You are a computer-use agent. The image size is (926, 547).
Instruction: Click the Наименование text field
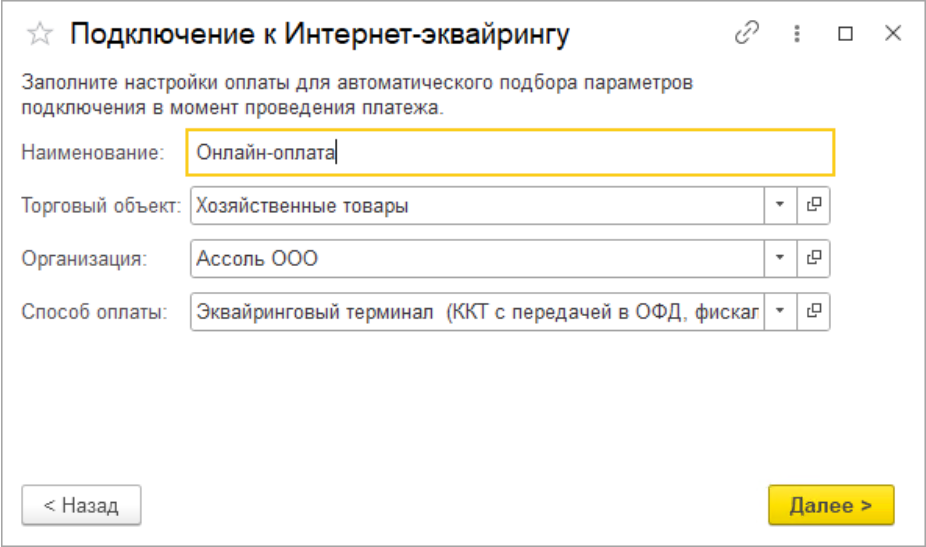[510, 153]
